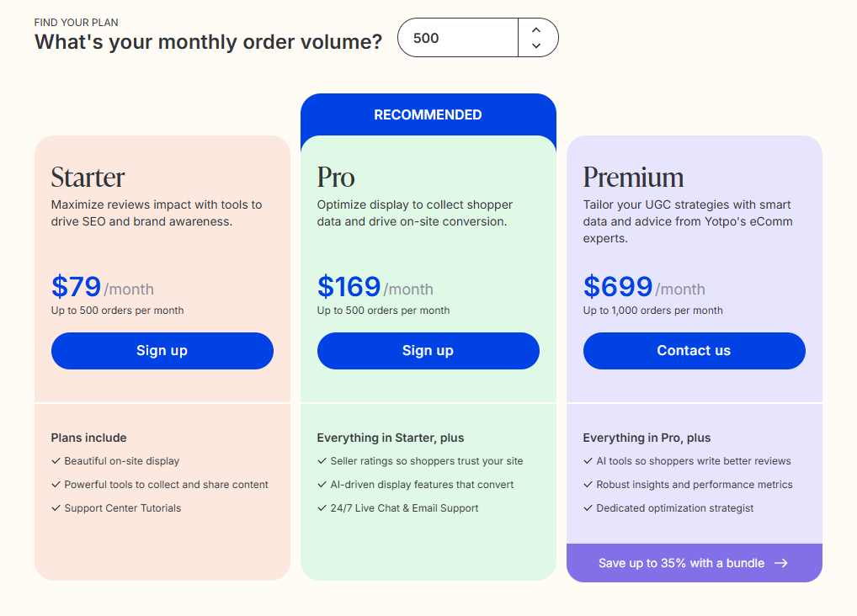Click the up arrow to increase order volume

[535, 30]
